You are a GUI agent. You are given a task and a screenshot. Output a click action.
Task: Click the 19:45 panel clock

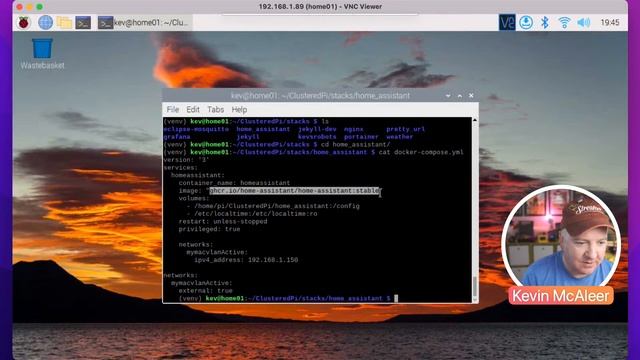[610, 22]
